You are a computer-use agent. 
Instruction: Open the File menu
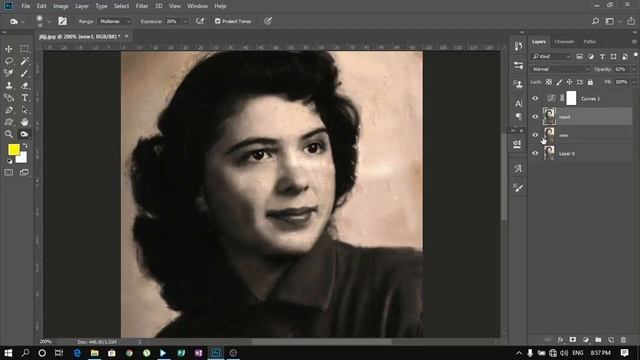tap(26, 6)
